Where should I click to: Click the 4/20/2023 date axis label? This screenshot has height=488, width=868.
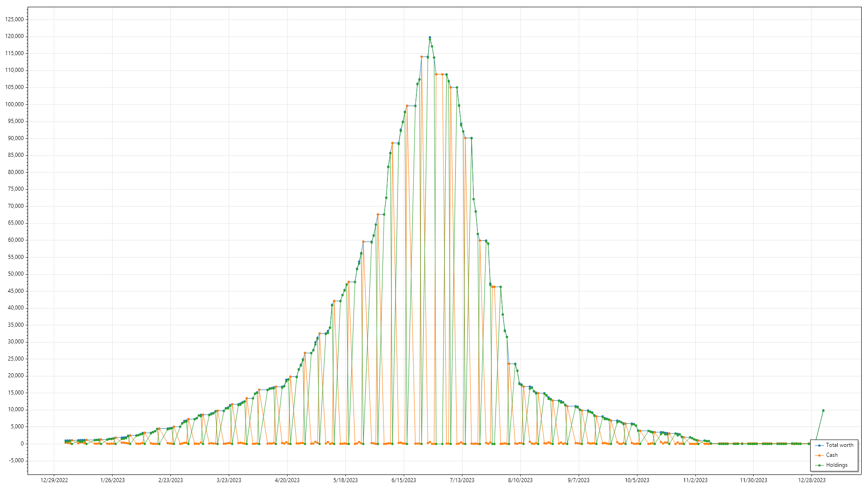(287, 480)
